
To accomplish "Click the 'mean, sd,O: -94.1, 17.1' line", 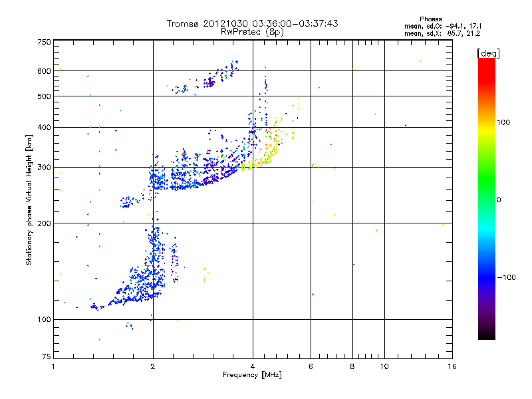I will [x=443, y=26].
